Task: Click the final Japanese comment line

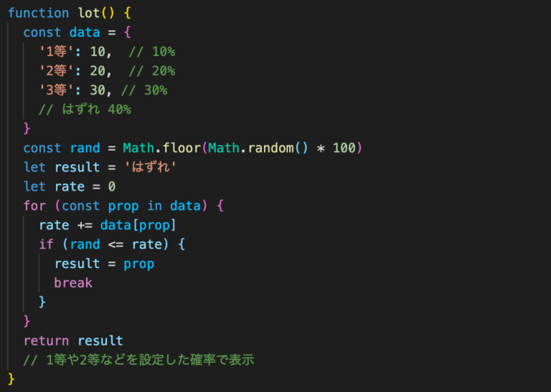Action: point(138,360)
